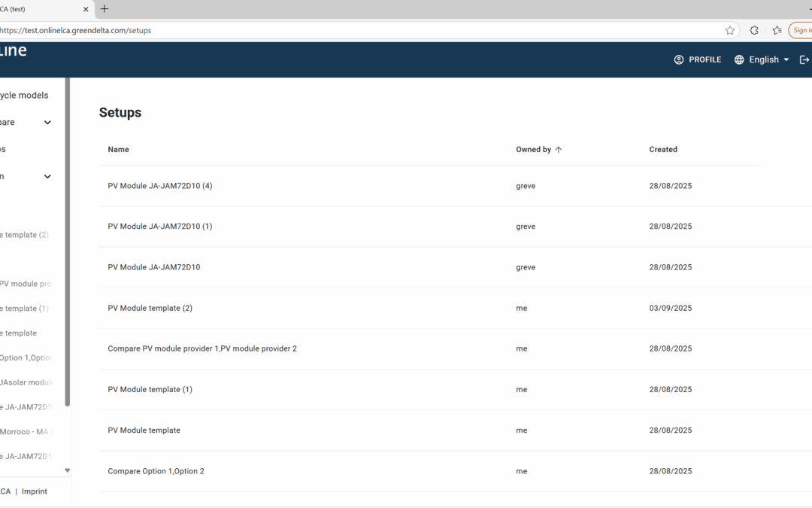Sort table by Created column

[663, 150]
